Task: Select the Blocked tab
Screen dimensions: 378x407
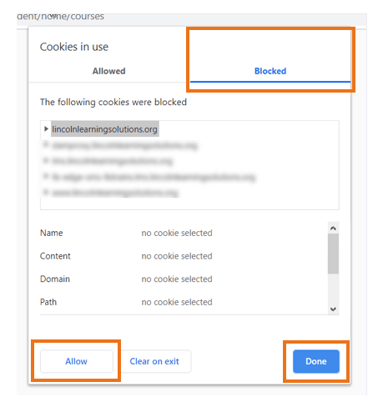Action: tap(270, 71)
